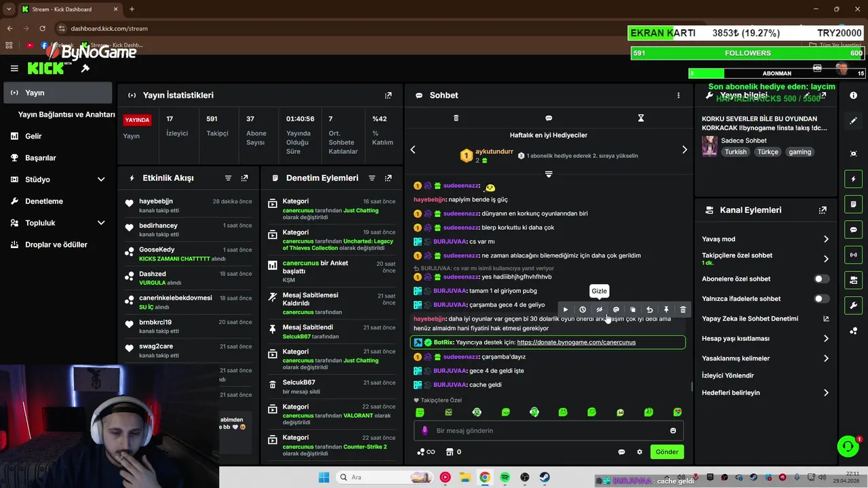Viewport: 868px width, 488px height.
Task: Open Droplar ve ödüller page
Action: [x=58, y=245]
